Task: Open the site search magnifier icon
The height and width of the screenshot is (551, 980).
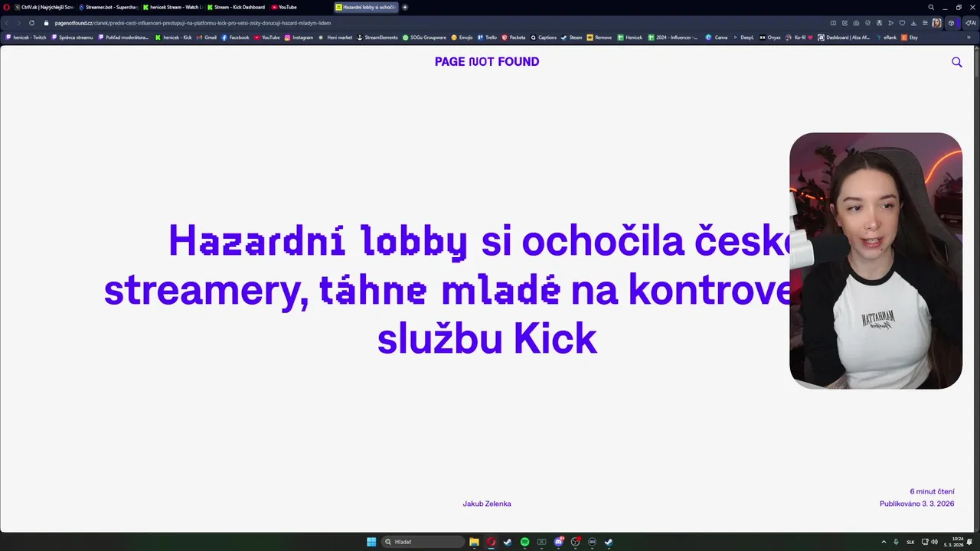Action: pos(957,62)
